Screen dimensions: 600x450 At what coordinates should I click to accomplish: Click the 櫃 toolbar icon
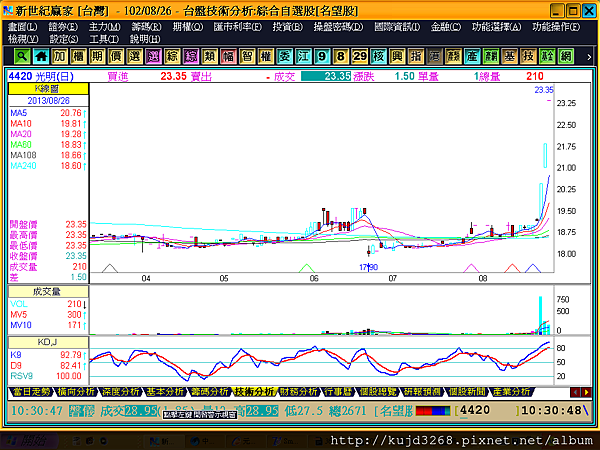click(78, 57)
